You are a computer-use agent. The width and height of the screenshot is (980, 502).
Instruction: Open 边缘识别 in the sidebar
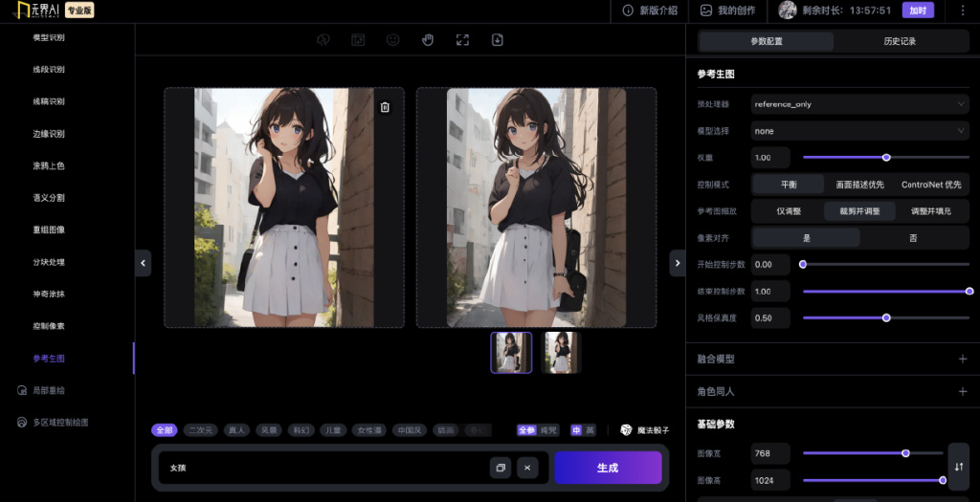49,134
